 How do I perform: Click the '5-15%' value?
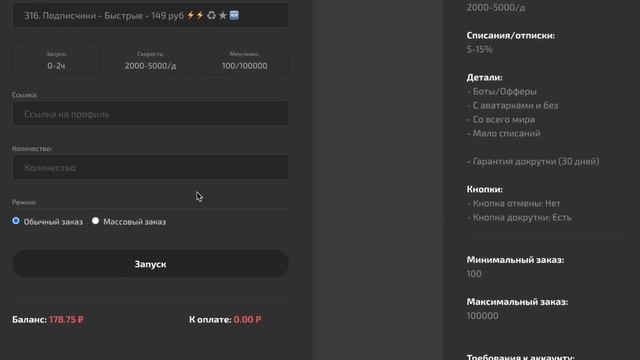[x=480, y=49]
